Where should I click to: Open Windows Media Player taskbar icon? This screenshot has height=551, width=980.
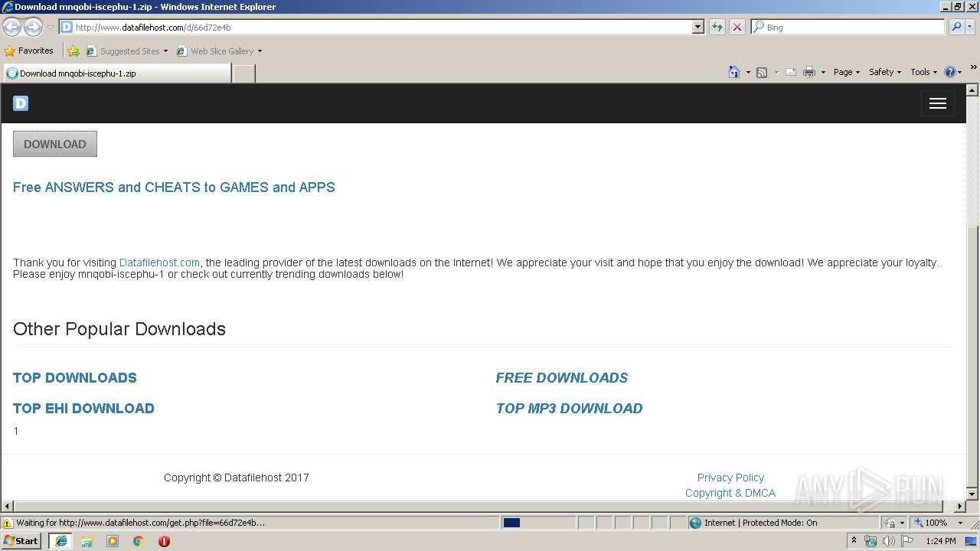coord(113,541)
